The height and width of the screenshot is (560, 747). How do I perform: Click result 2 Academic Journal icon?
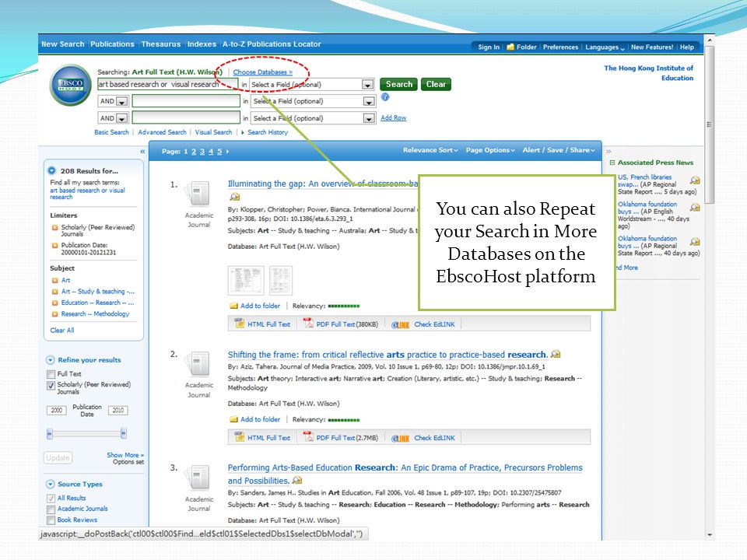198,364
